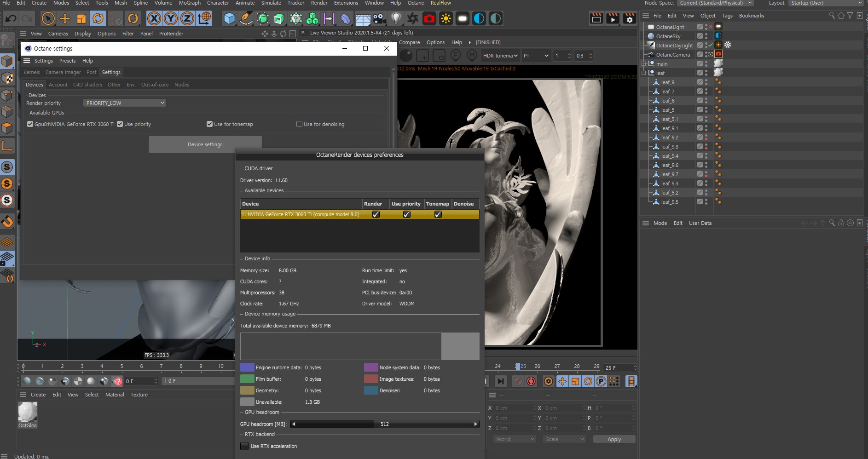Toggle the X axis lock
The height and width of the screenshot is (459, 868).
click(154, 18)
